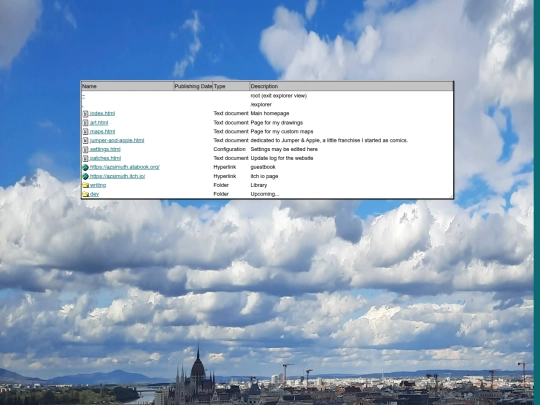Click the 'guestbook' description text
Image resolution: width=540 pixels, height=405 pixels.
pyautogui.click(x=263, y=167)
